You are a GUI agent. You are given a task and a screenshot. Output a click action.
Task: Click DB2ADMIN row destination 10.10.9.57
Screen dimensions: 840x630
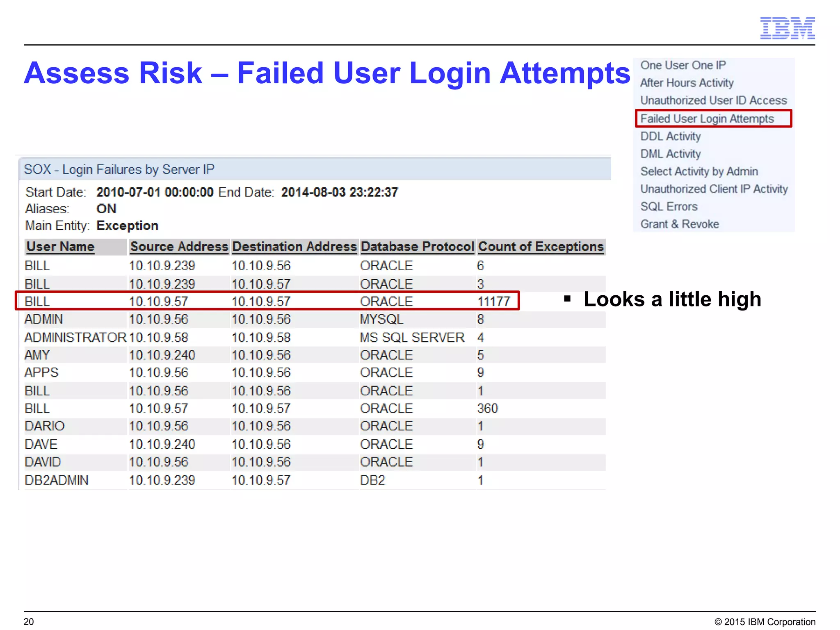[x=261, y=480]
